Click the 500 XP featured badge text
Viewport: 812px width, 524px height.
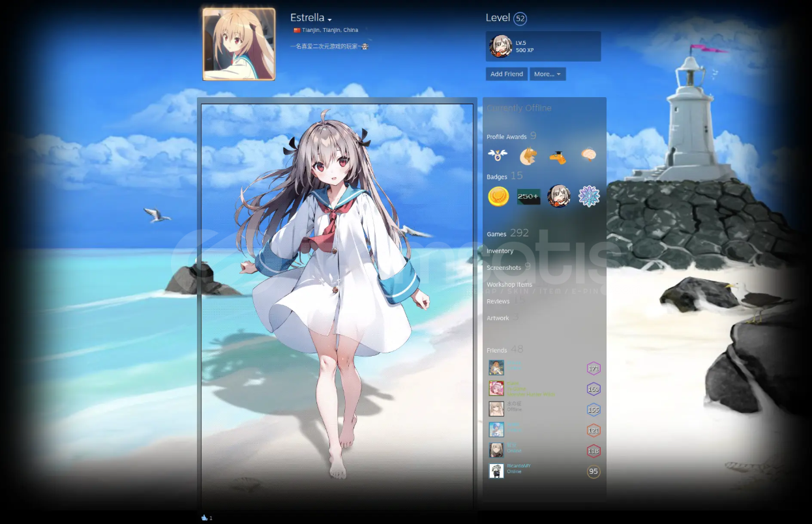pos(525,50)
